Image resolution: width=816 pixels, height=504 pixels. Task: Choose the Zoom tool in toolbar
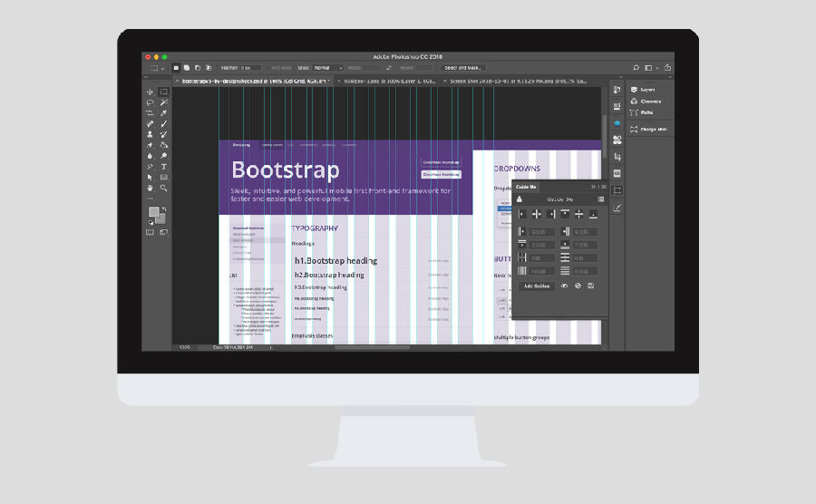(164, 189)
